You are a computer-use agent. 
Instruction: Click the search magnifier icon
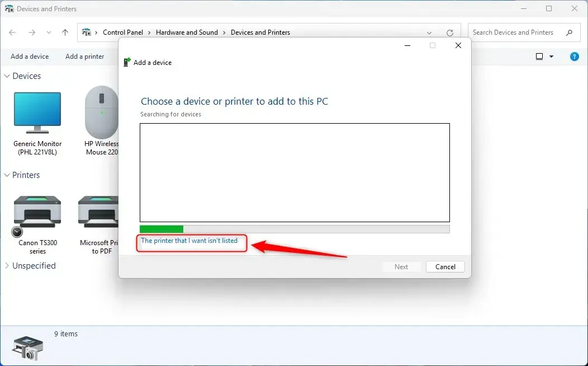569,32
